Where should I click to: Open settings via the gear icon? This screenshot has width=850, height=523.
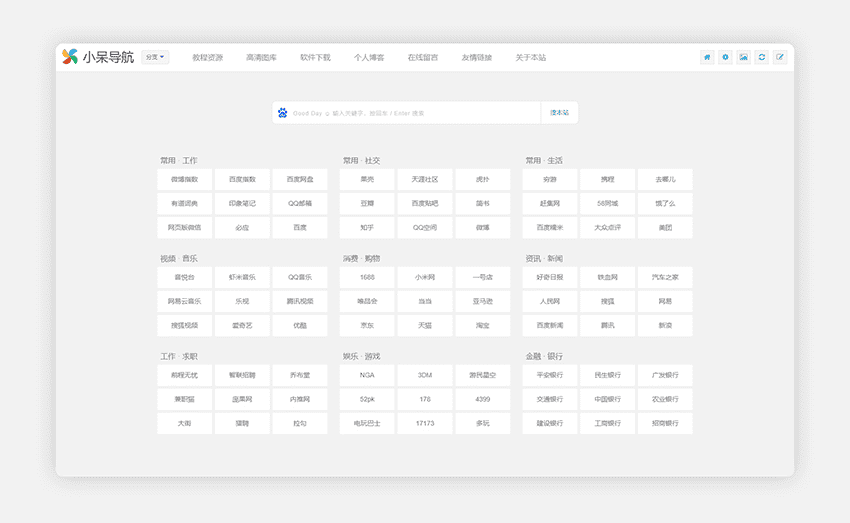pos(725,57)
